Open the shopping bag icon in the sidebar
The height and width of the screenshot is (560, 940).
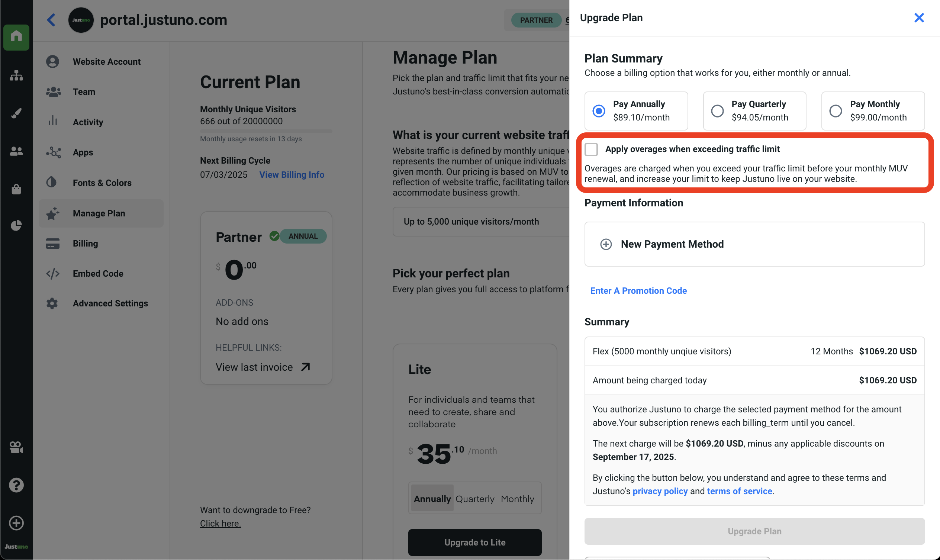click(16, 189)
